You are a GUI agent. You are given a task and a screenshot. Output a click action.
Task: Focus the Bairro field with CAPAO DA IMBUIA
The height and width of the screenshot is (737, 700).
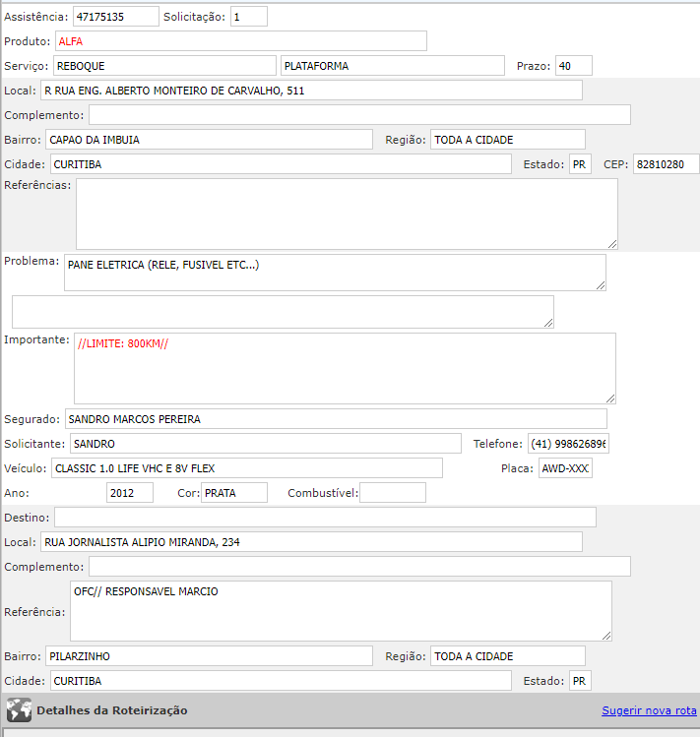click(209, 140)
